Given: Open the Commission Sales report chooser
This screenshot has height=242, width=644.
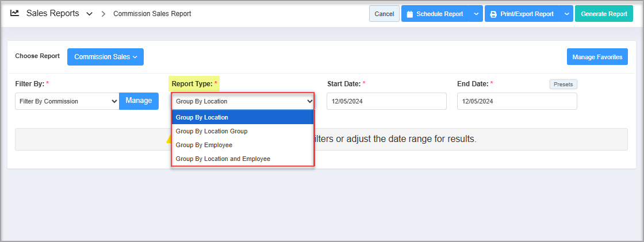Looking at the screenshot, I should (105, 57).
